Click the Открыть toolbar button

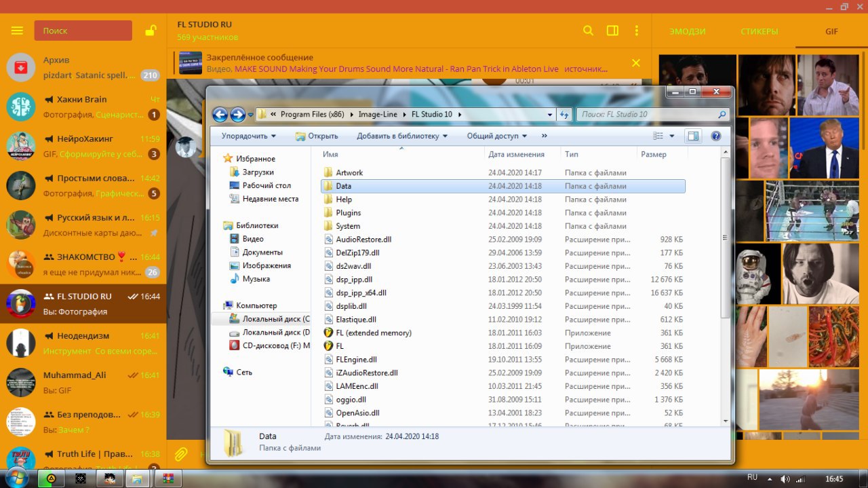point(317,136)
